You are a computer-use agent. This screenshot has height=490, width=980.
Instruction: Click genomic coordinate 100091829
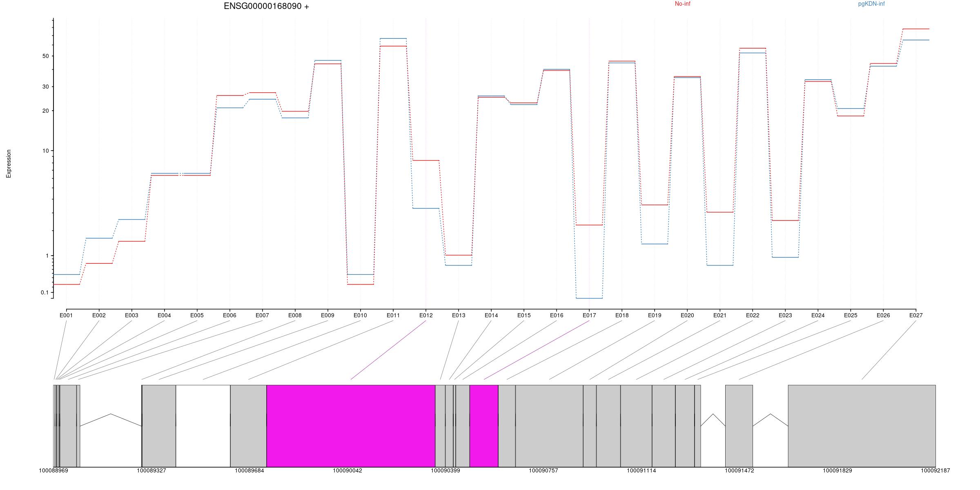click(837, 470)
